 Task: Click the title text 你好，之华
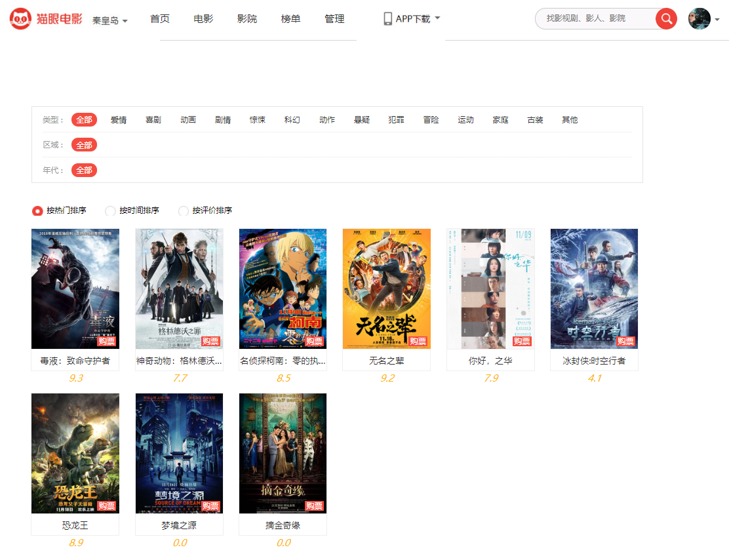pyautogui.click(x=490, y=361)
